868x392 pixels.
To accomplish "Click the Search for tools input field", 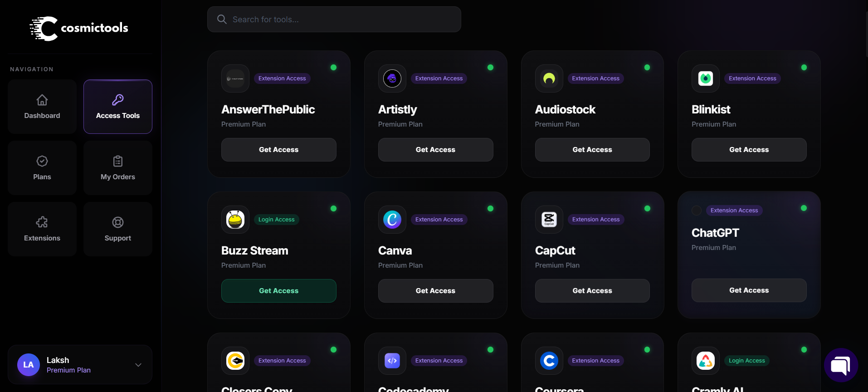I will pyautogui.click(x=334, y=19).
